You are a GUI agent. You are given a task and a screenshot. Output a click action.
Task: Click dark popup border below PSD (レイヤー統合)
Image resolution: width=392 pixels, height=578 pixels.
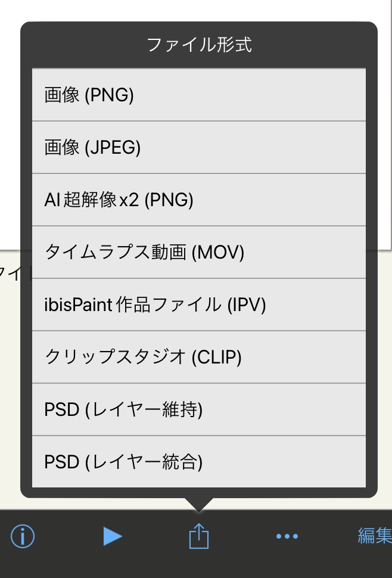point(199,493)
